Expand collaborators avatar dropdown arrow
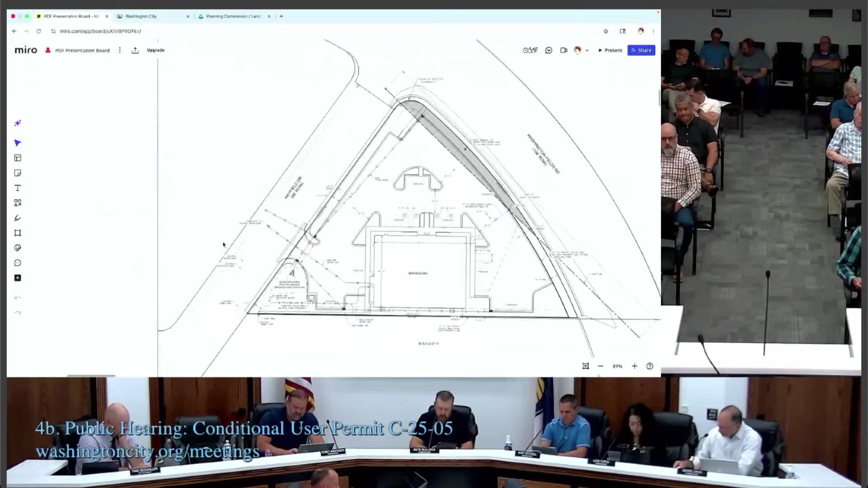Viewport: 868px width, 488px height. tap(587, 51)
